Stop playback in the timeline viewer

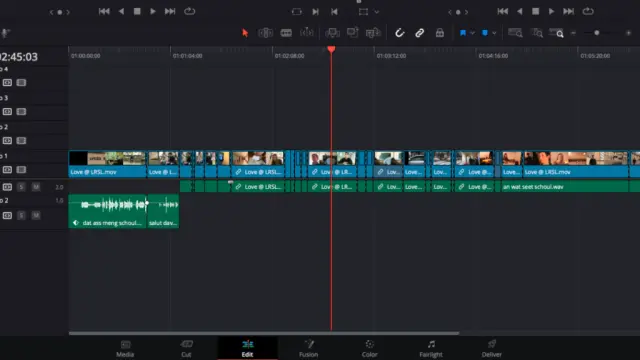coord(536,11)
